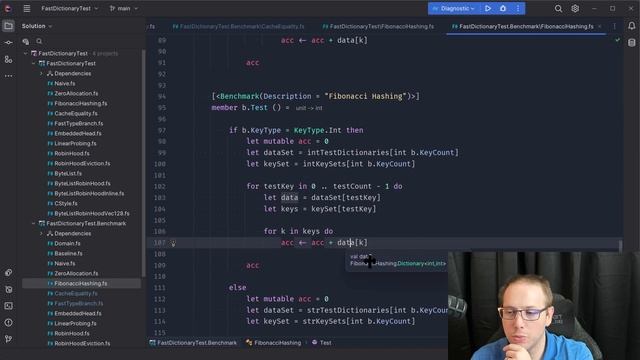Click 'testCount' on line 102

[x=352, y=187]
